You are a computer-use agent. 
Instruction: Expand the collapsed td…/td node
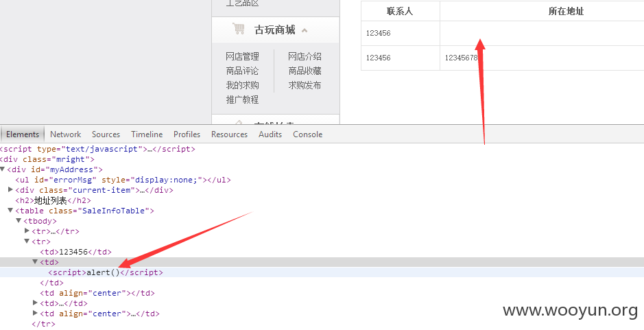(36, 303)
